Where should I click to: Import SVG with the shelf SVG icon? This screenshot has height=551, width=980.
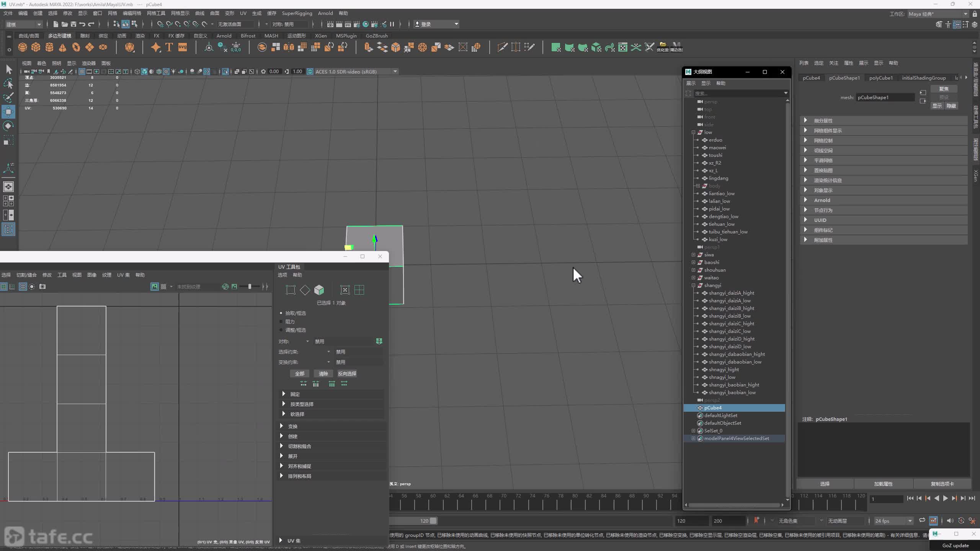pyautogui.click(x=183, y=47)
